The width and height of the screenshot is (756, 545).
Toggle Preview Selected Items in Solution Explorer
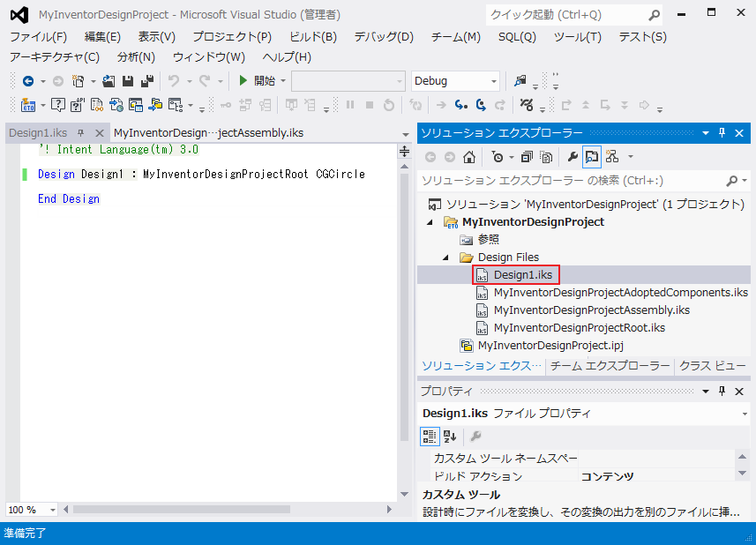[592, 157]
